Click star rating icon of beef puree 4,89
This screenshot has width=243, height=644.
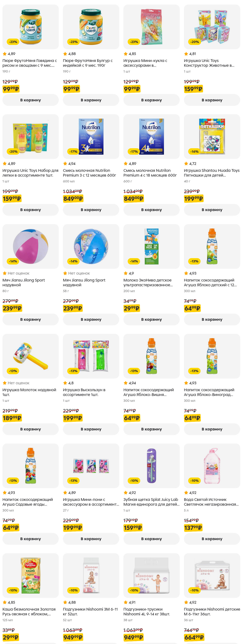pos(4,54)
